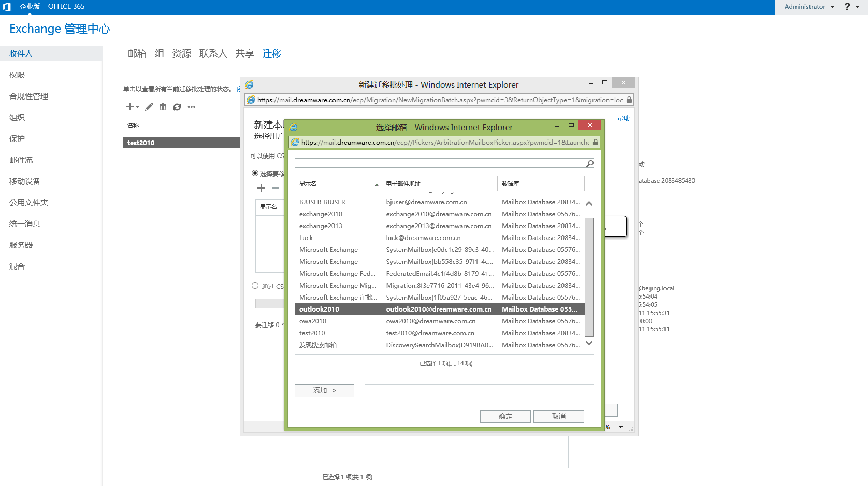
Task: Click the 添加 -> button
Action: (x=324, y=390)
